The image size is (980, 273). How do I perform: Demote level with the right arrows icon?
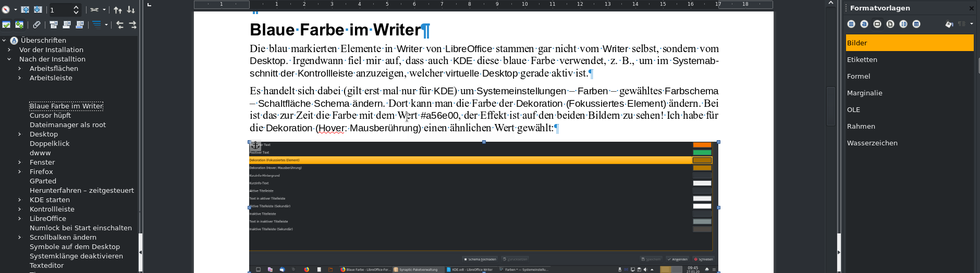pyautogui.click(x=133, y=24)
